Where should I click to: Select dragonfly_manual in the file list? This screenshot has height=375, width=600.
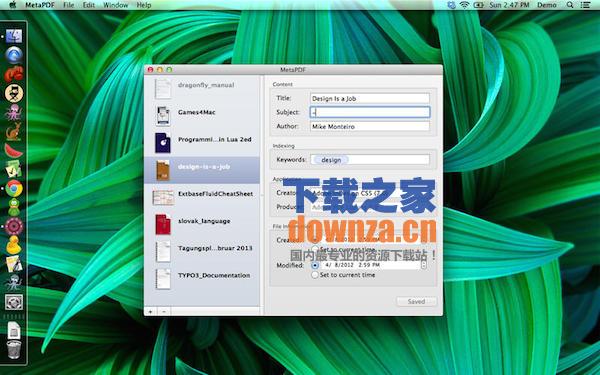click(x=202, y=88)
